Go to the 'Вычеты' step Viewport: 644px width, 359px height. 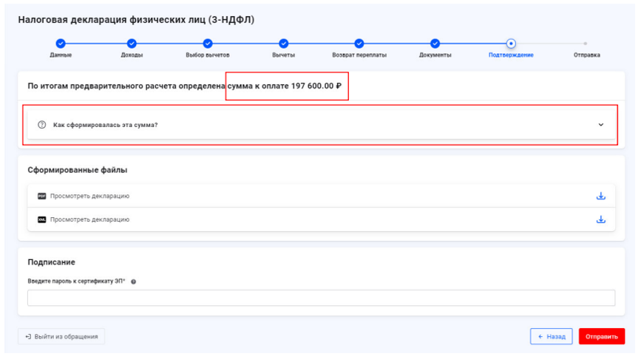click(x=283, y=44)
